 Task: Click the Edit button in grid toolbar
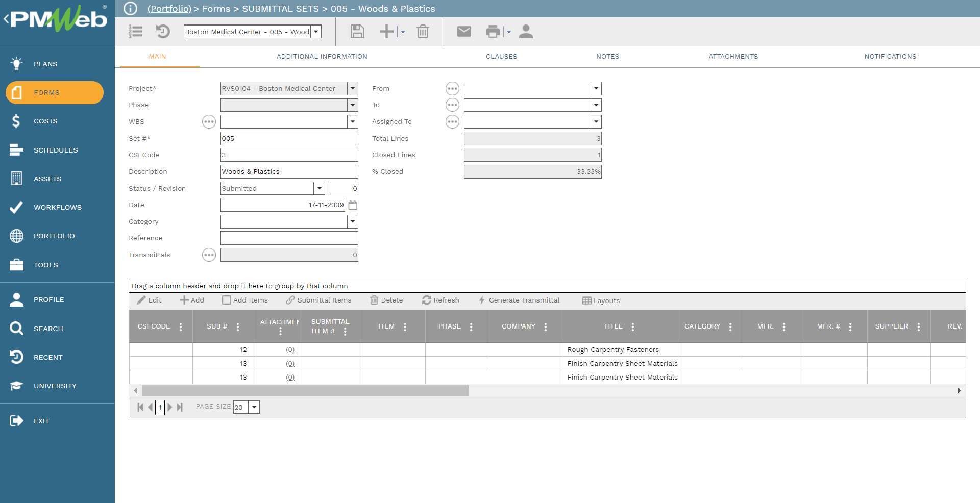tap(149, 300)
